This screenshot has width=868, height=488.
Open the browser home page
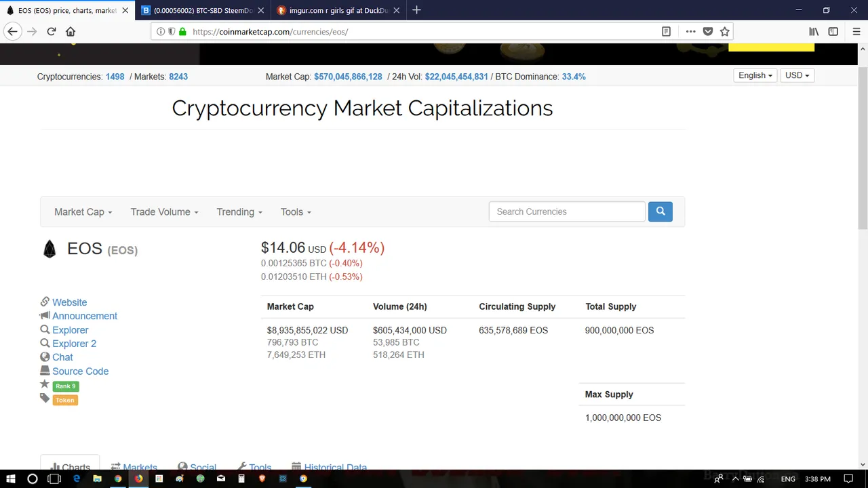(71, 32)
